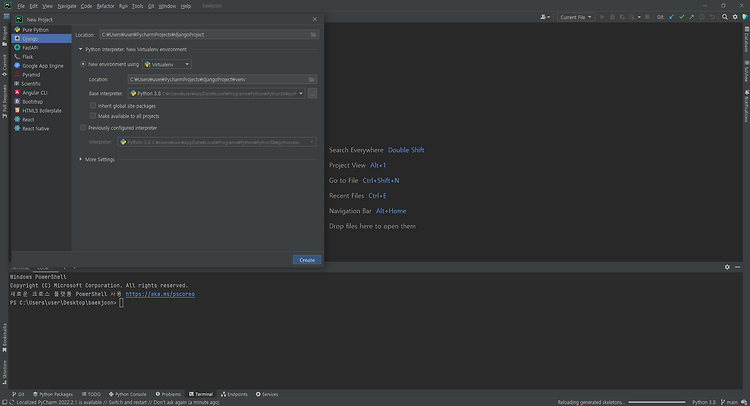Select New environment using radio button
Image resolution: width=750 pixels, height=406 pixels.
[x=83, y=64]
